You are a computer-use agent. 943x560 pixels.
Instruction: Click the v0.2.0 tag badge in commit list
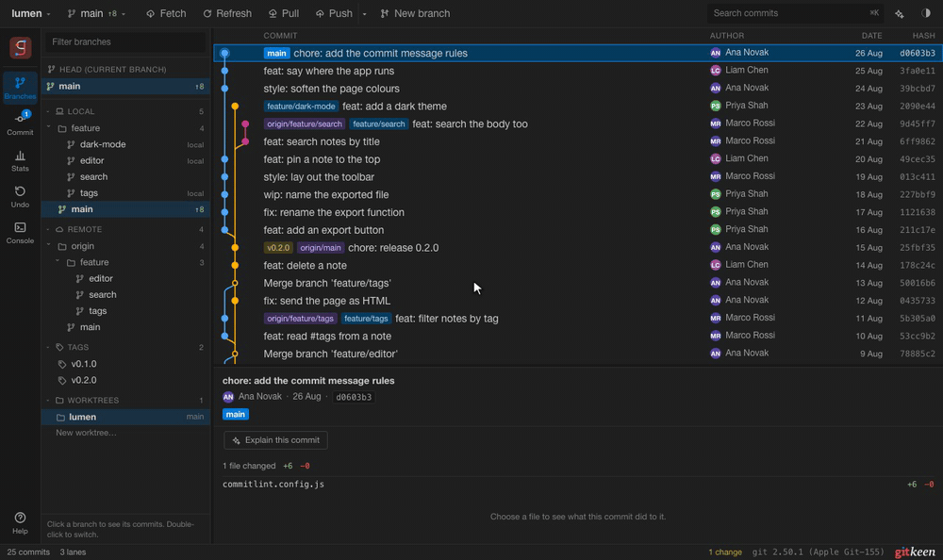278,248
